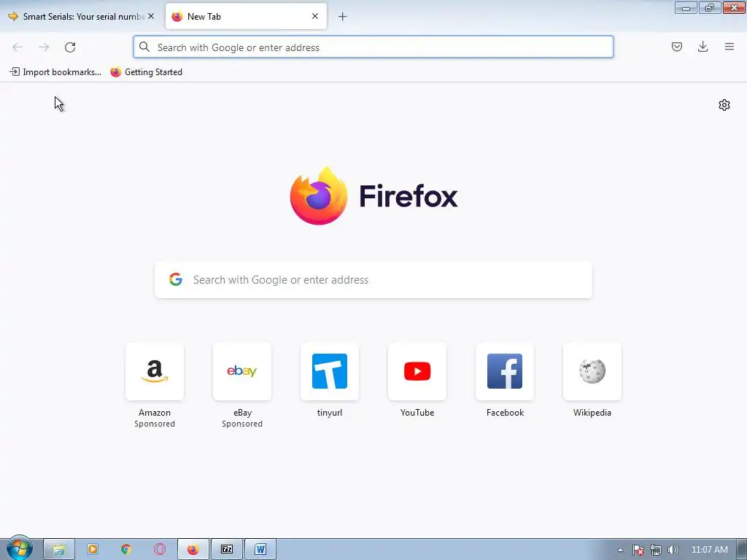747x560 pixels.
Task: Go back to the previous page
Action: pyautogui.click(x=18, y=47)
